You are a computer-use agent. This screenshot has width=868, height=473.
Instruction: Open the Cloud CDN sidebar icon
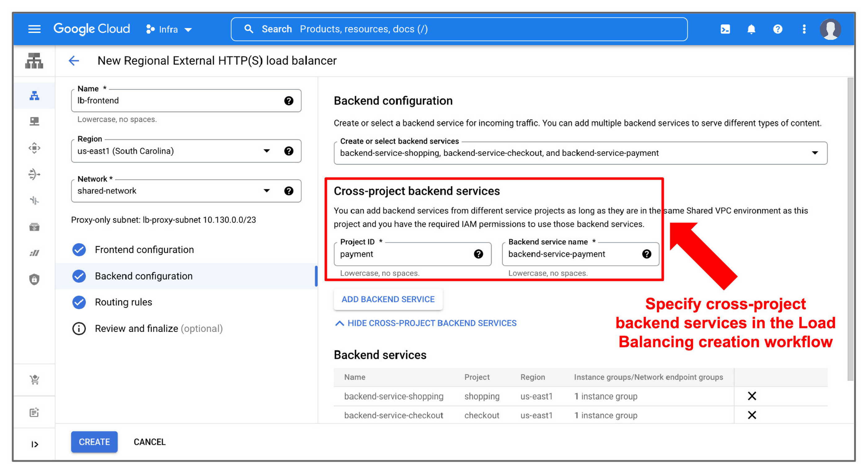coord(34,148)
